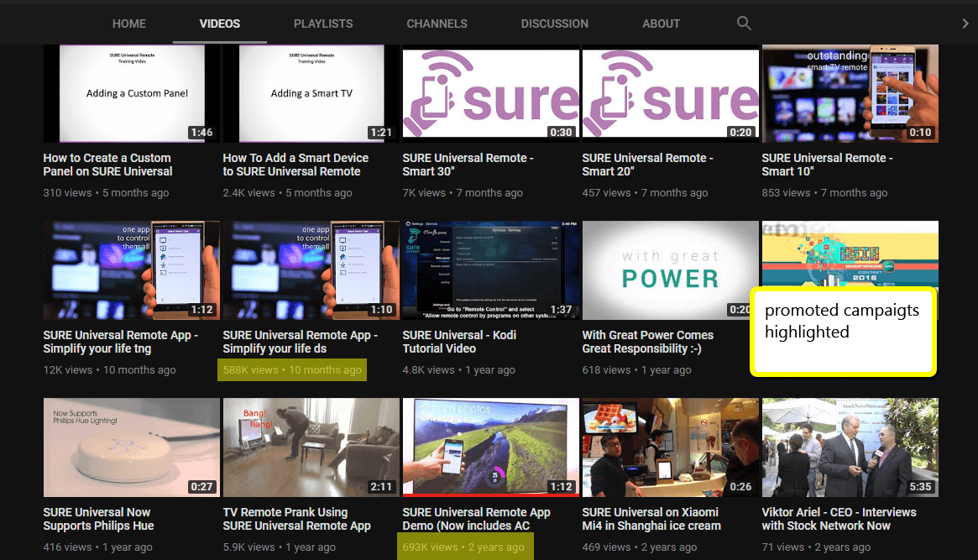Screen dimensions: 978x560
Task: Click the red progress bar under demo video
Action: pos(491,495)
